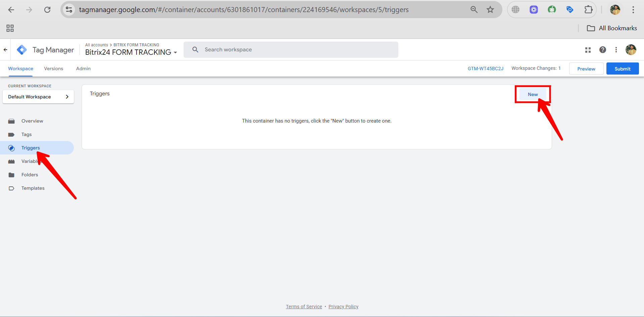Open the Terms of Service link
This screenshot has width=644, height=317.
coord(304,307)
